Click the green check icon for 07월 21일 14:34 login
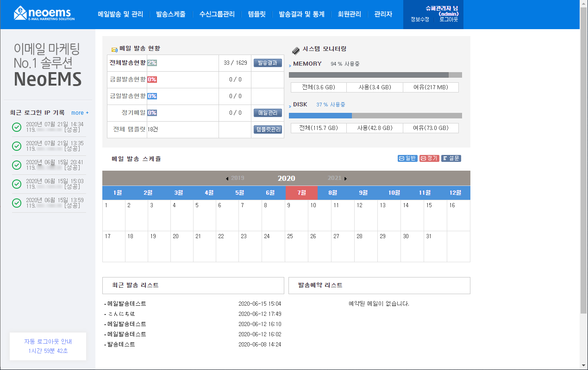588x370 pixels. [x=17, y=127]
